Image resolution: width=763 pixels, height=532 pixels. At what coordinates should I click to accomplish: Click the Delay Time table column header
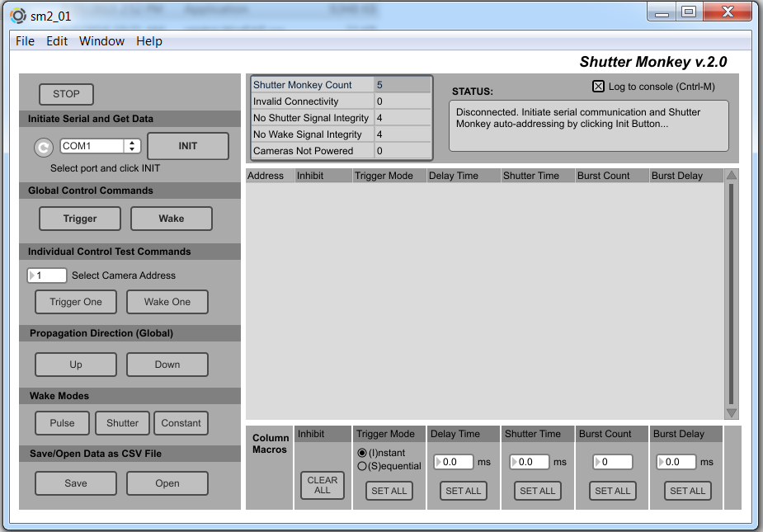point(464,176)
